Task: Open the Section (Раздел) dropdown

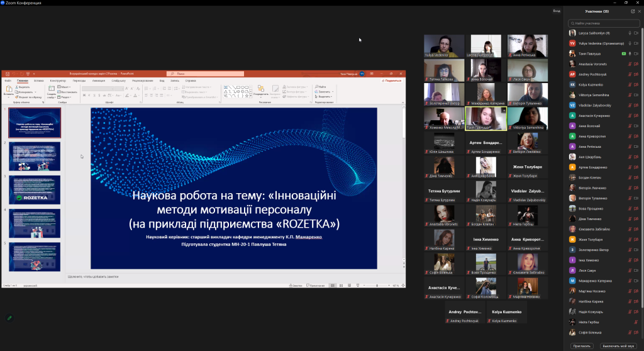Action: pyautogui.click(x=65, y=97)
